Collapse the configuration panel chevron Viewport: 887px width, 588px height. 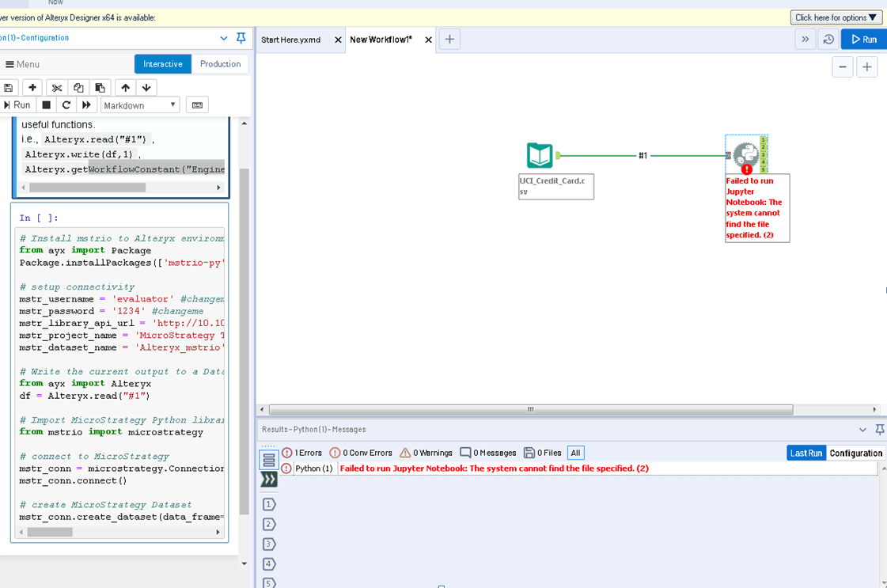point(224,38)
